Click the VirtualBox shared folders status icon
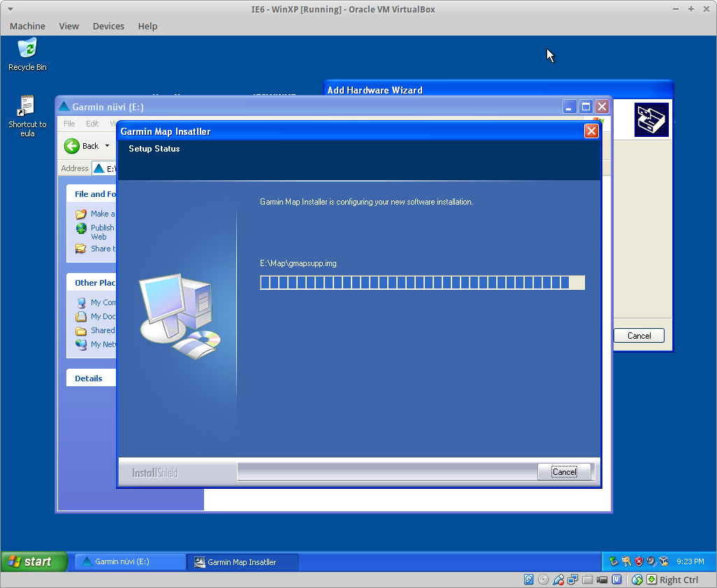 [x=588, y=580]
